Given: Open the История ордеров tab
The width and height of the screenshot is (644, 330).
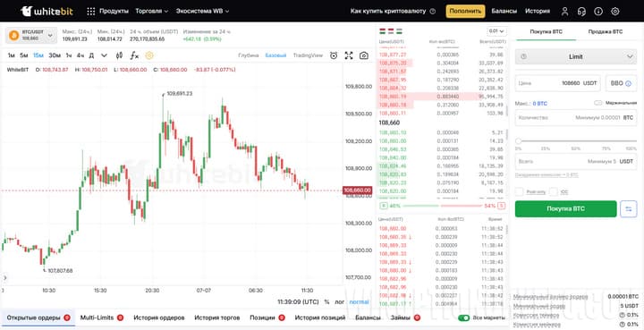Looking at the screenshot, I should tap(159, 317).
